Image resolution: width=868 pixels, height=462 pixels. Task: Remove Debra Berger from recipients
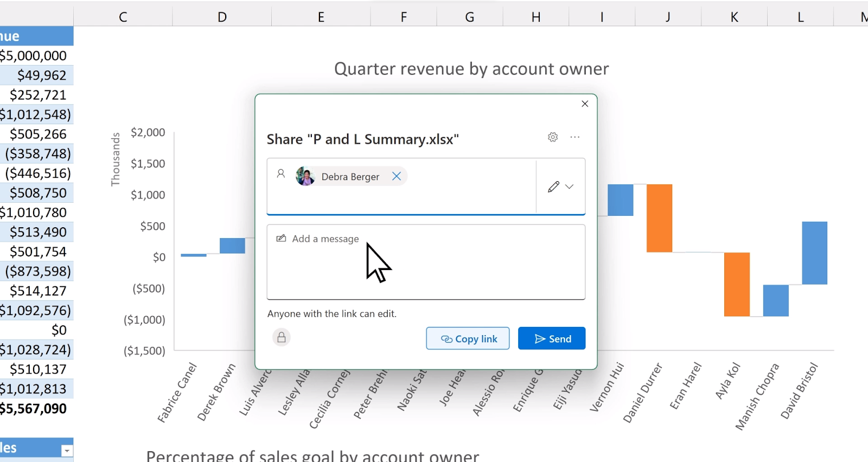pyautogui.click(x=397, y=176)
